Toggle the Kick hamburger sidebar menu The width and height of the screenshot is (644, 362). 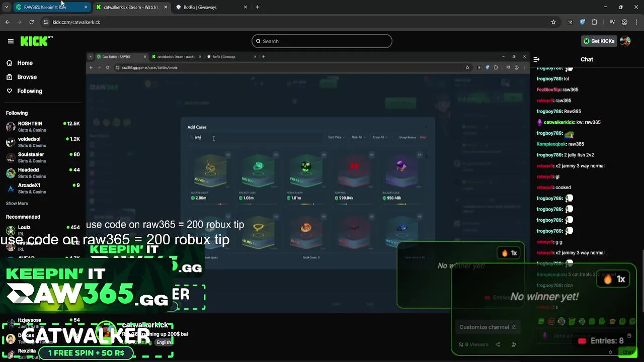(x=11, y=41)
